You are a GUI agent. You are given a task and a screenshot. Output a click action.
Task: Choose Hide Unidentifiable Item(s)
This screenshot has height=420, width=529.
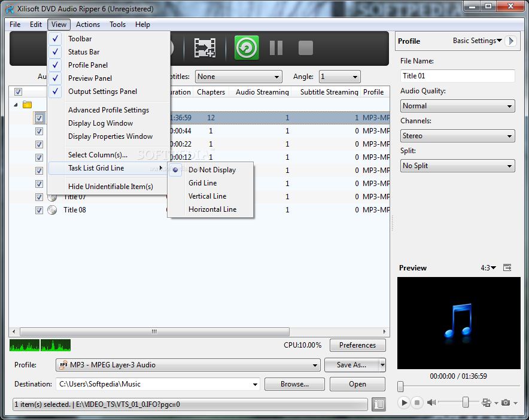(108, 187)
